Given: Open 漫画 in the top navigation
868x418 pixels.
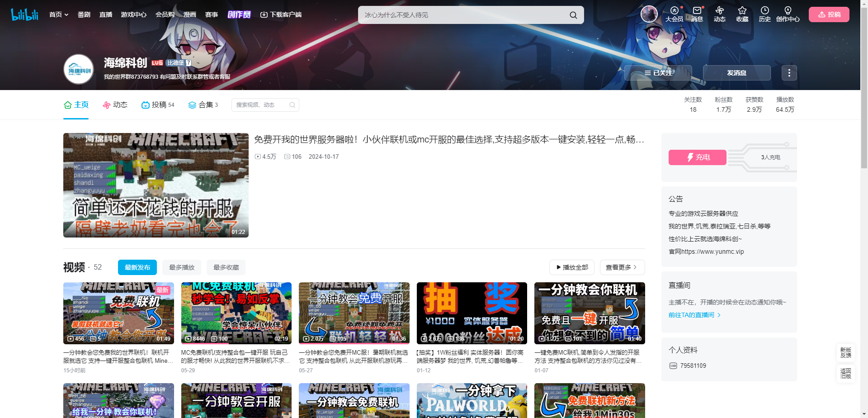Looking at the screenshot, I should (x=190, y=14).
